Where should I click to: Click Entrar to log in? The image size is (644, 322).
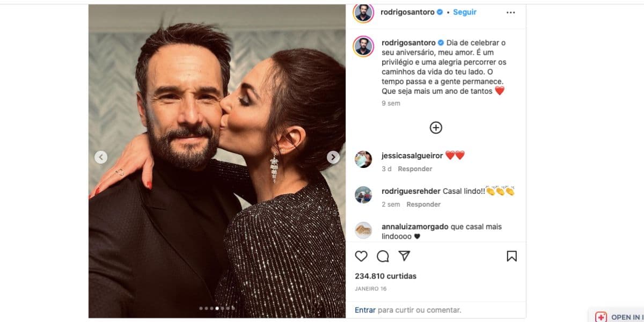coord(365,310)
